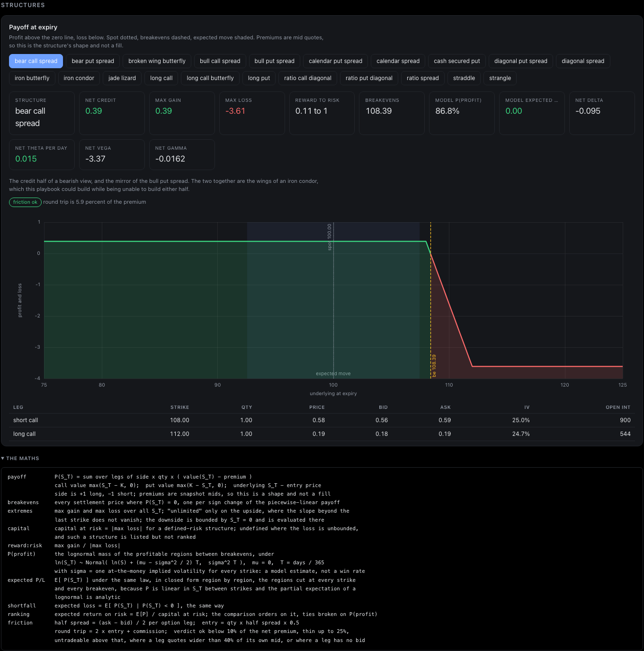644x651 pixels.
Task: Open the bull put spread payoff
Action: click(x=274, y=61)
